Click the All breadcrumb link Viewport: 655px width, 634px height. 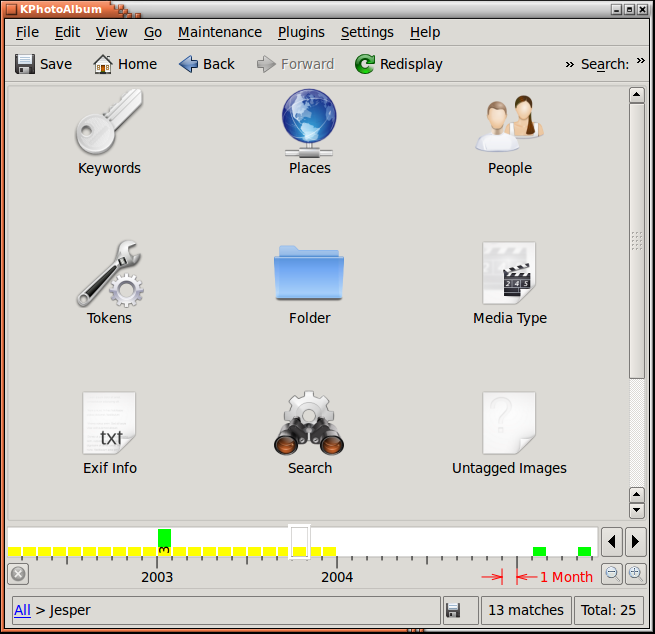[22, 609]
